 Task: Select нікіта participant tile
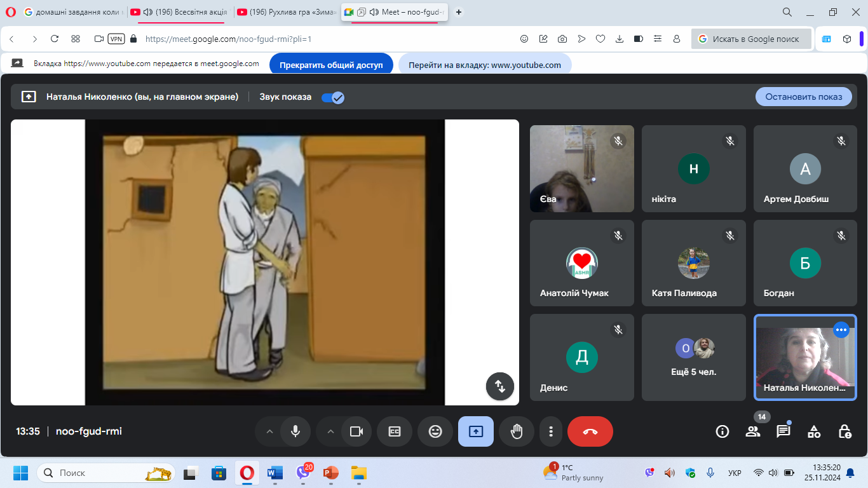click(694, 168)
